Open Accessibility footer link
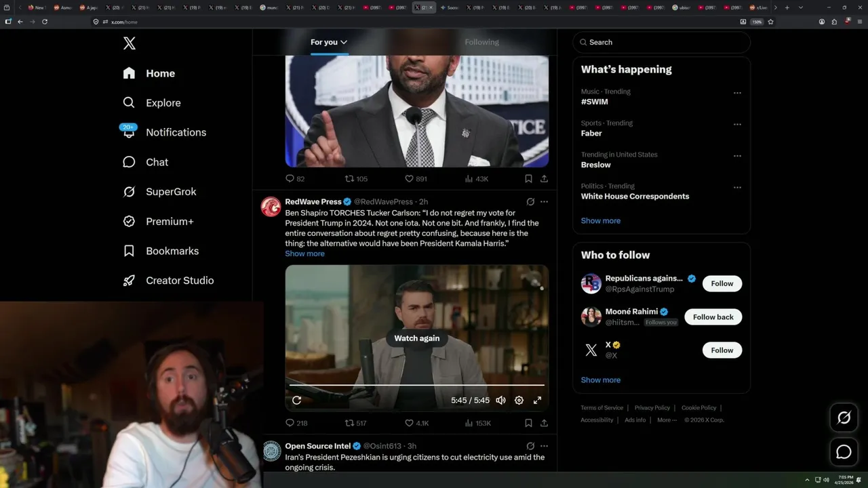868x488 pixels. [597, 420]
